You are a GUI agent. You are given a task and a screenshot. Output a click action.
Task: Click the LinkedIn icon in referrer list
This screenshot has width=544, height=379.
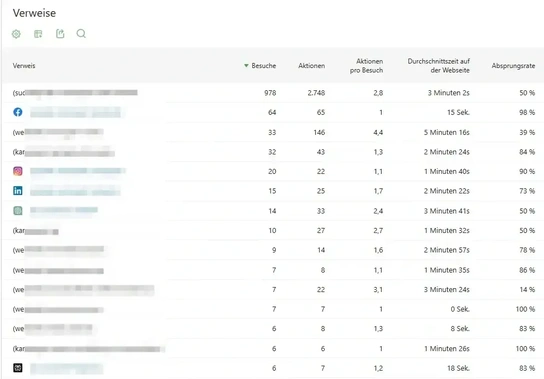(x=18, y=191)
